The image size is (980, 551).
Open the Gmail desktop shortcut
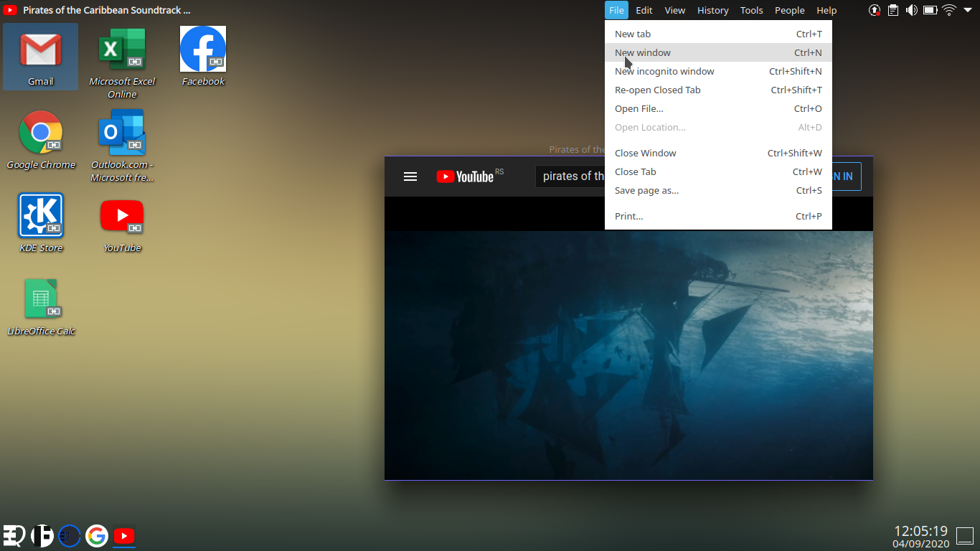(40, 57)
